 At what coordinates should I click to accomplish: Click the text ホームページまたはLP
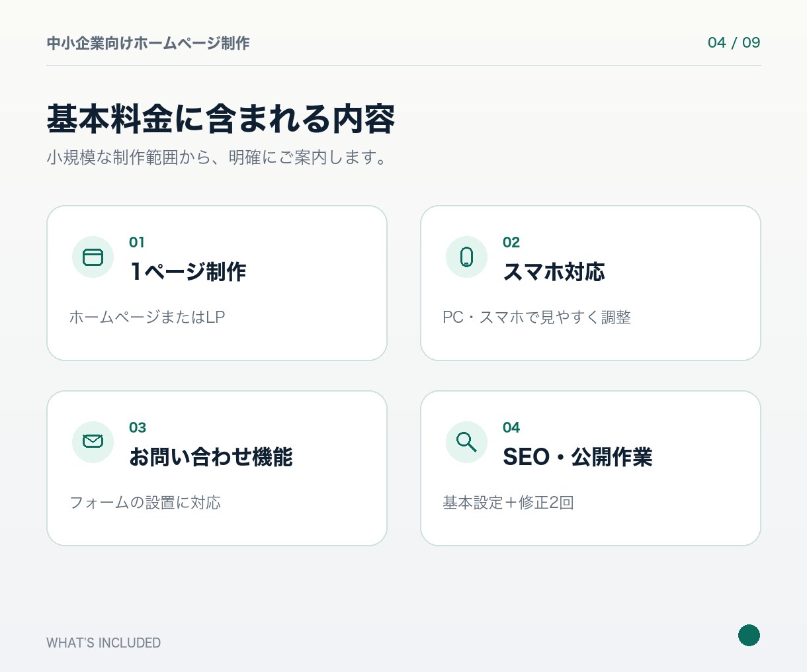[148, 317]
